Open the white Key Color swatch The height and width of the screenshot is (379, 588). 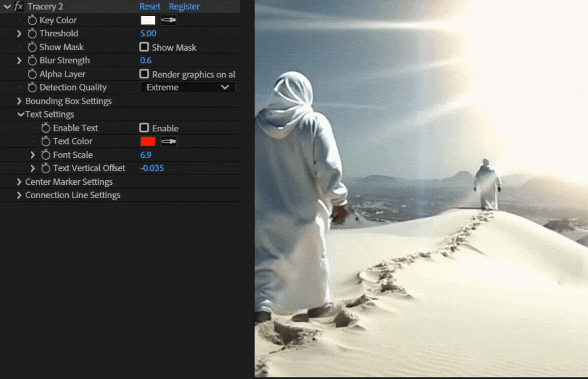[148, 20]
